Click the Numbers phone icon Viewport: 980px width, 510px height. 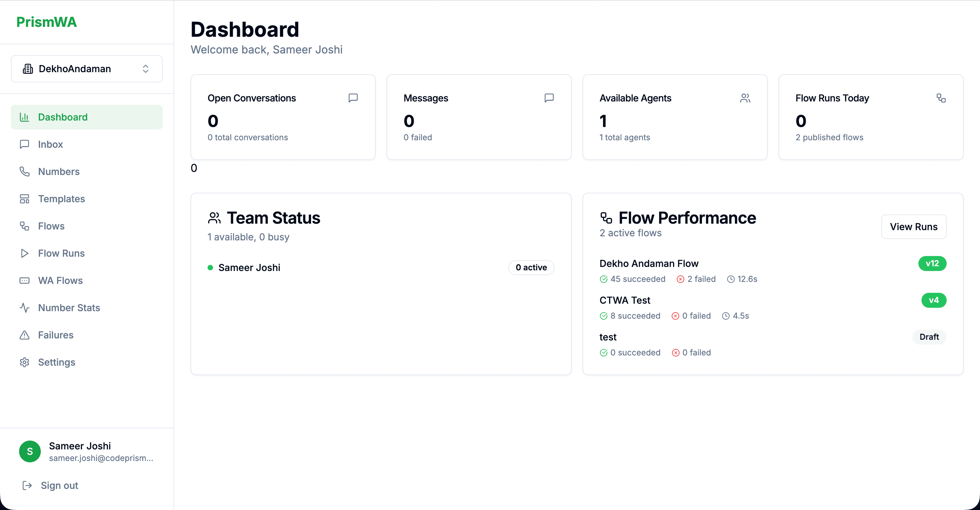24,172
